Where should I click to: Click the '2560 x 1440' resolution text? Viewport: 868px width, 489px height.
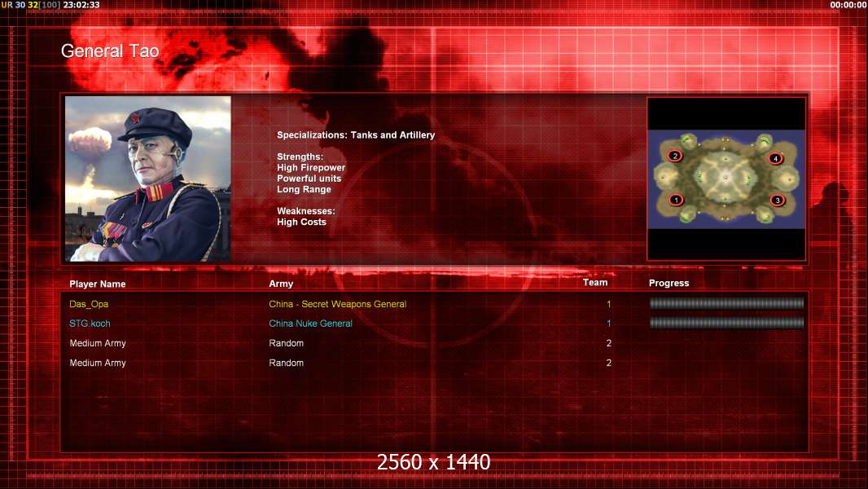tap(433, 462)
